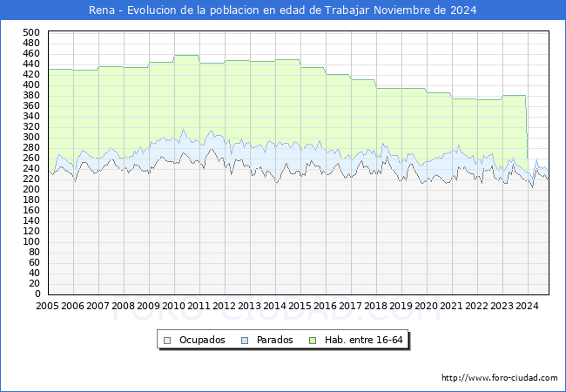Viewport: 566px width, 392px height.
Task: Click the 300 y-axis value
Action: tap(31, 138)
